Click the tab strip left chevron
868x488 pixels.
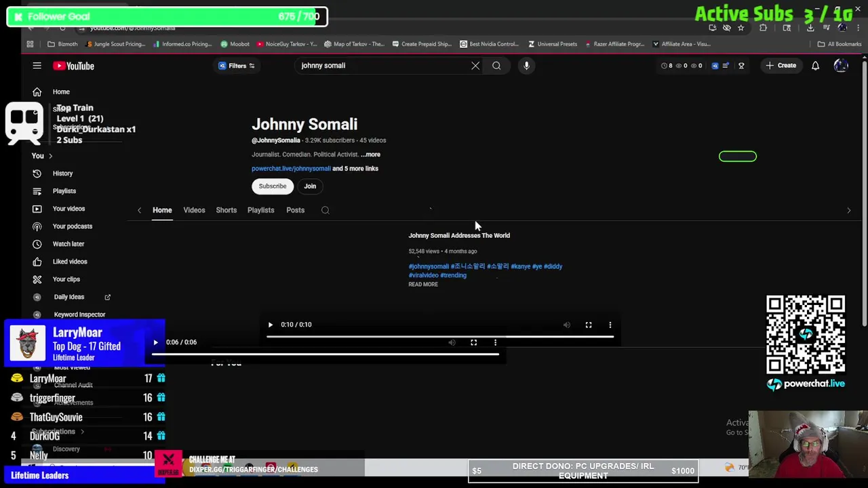tap(139, 210)
